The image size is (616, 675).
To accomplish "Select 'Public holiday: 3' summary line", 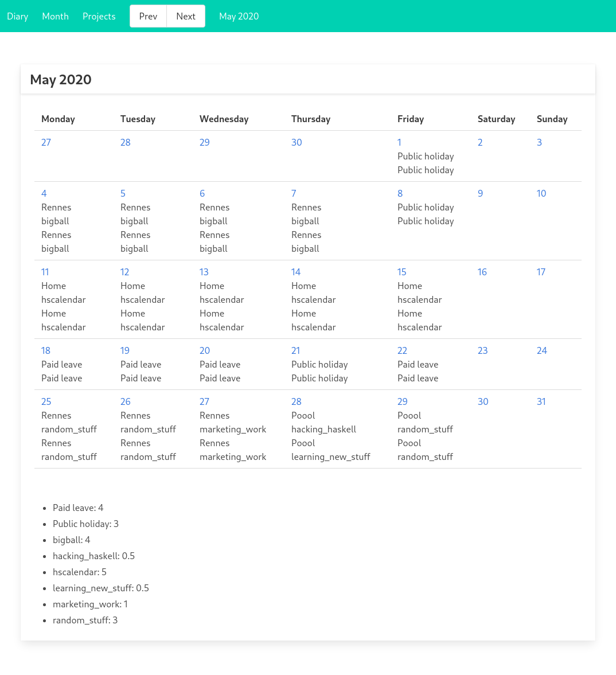I will point(85,524).
